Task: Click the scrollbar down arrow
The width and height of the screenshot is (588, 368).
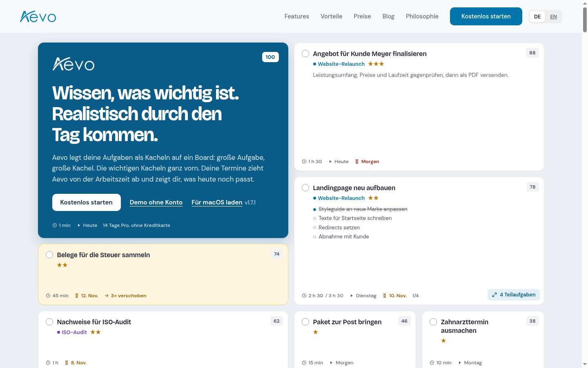Action: pos(585,364)
